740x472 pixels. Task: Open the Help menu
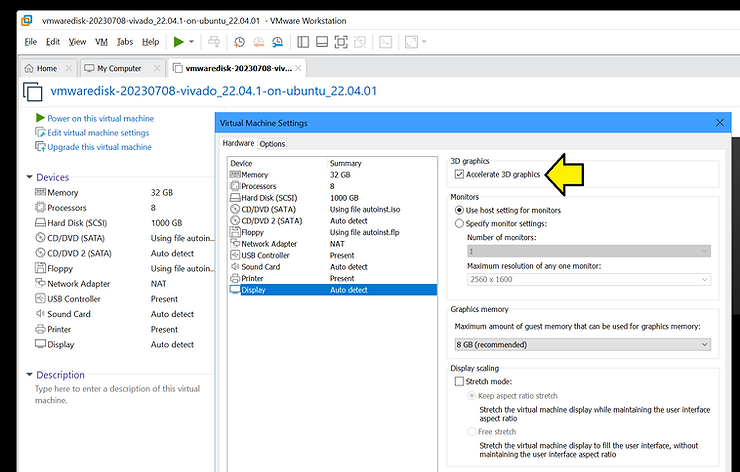click(151, 42)
